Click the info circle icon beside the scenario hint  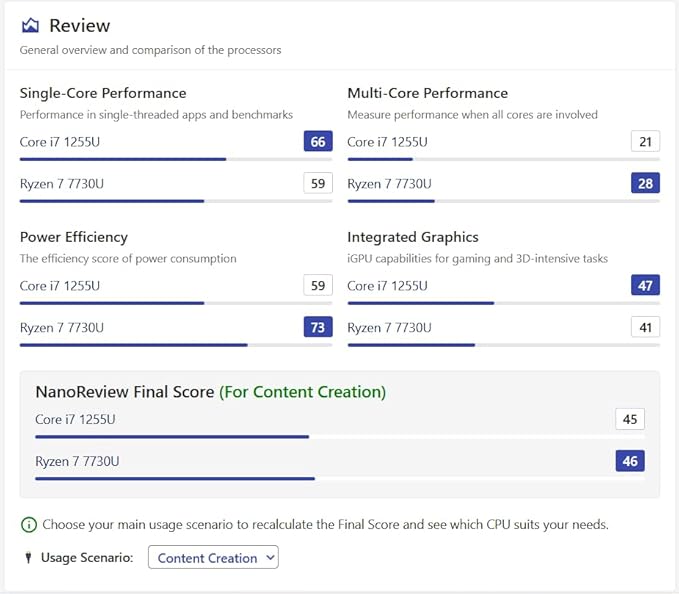click(29, 525)
